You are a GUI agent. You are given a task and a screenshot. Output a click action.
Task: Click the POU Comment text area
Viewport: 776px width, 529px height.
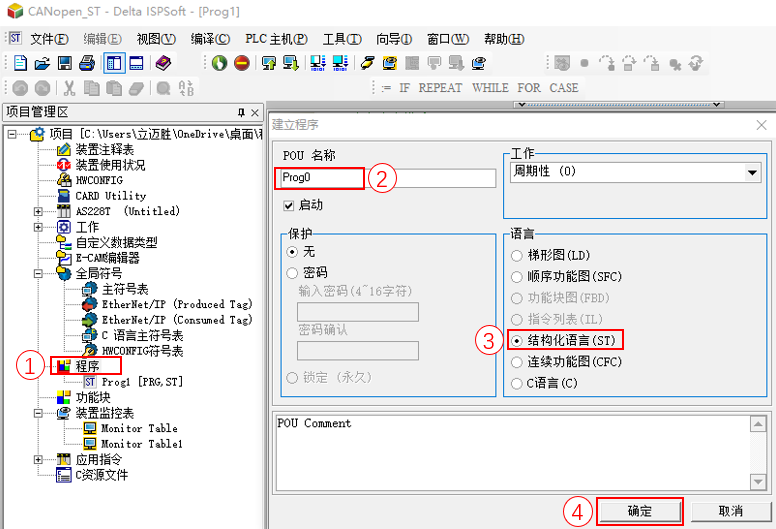(x=513, y=452)
